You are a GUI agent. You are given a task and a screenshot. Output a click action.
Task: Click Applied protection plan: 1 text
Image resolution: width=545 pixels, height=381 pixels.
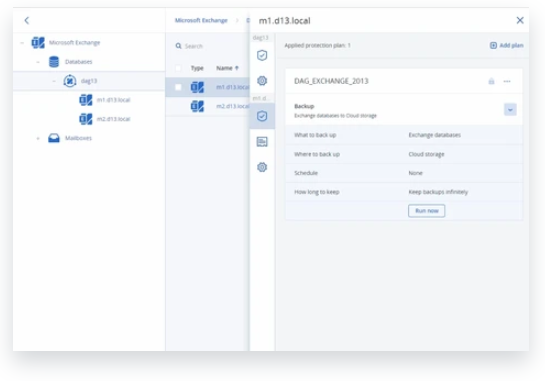(x=317, y=46)
